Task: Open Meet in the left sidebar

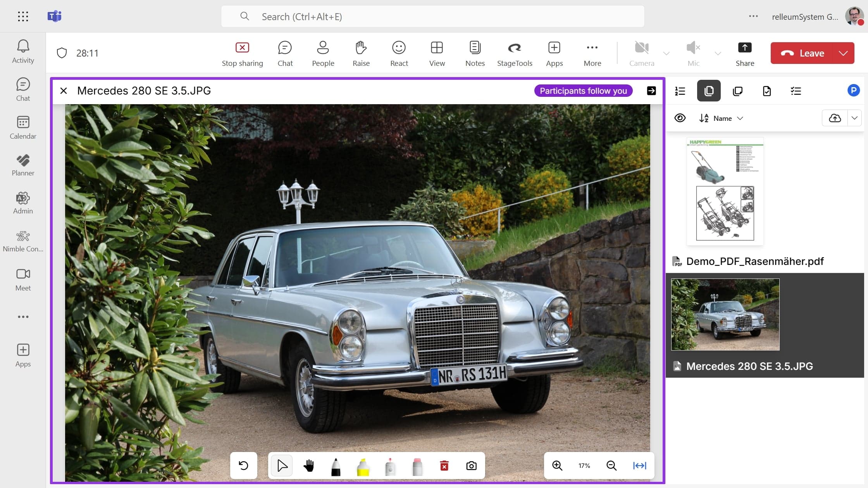Action: [23, 279]
